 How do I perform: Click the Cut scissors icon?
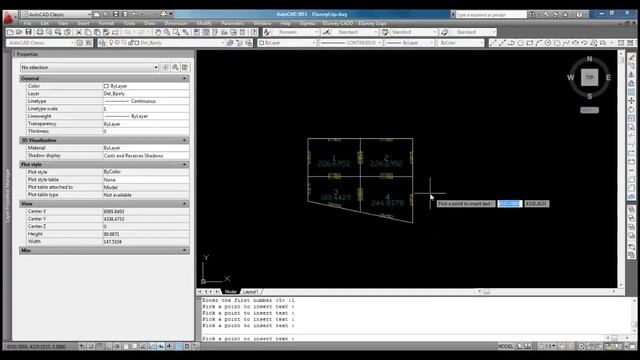coord(79,32)
